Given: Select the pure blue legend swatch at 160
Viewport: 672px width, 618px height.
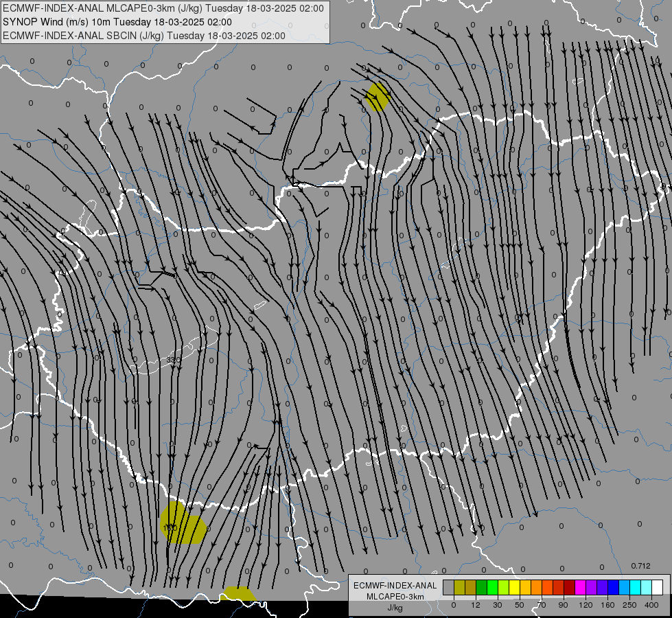Looking at the screenshot, I should click(614, 587).
